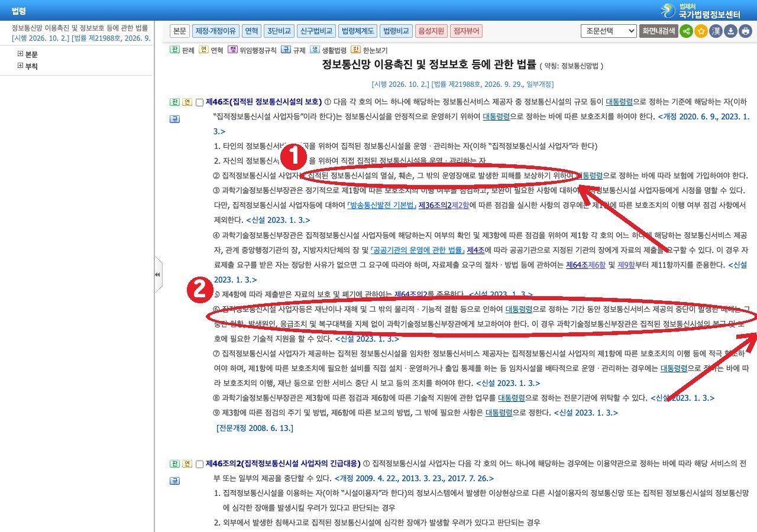Click the 음성지원 button
The width and height of the screenshot is (757, 532).
[431, 31]
